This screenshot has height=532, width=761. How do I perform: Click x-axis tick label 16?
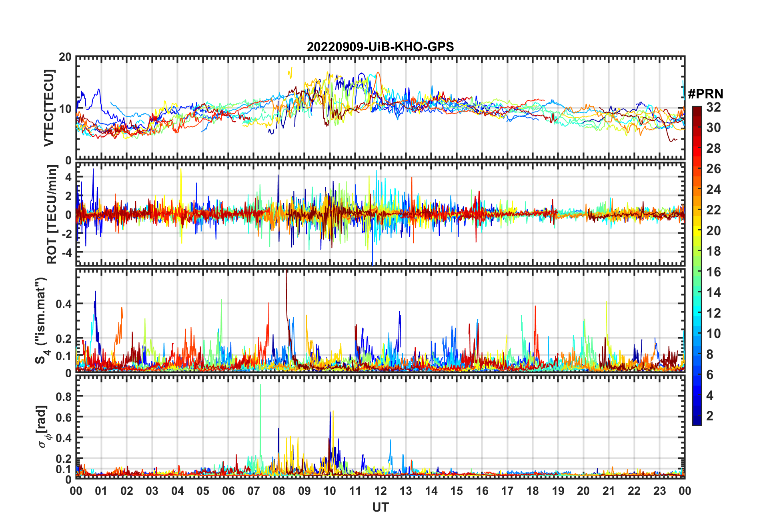pos(482,491)
